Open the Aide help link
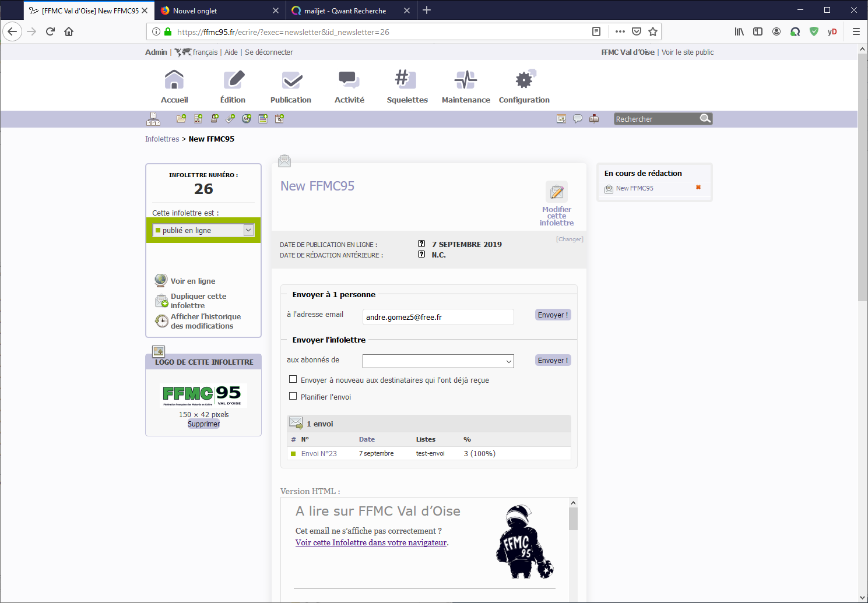This screenshot has height=603, width=868. (x=231, y=52)
